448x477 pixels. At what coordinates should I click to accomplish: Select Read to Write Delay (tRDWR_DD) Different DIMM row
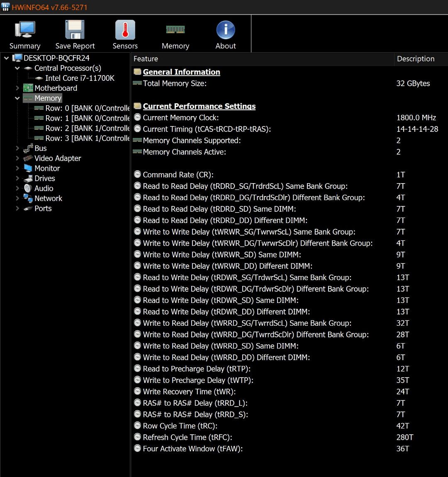click(289, 312)
